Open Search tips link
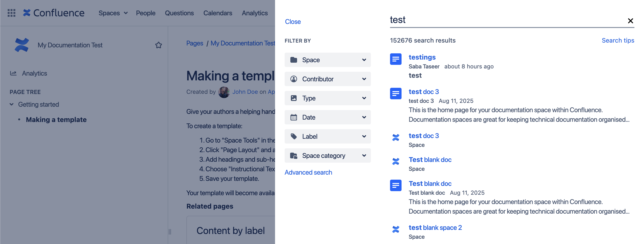Screen dimensions: 644x244 coord(618,40)
